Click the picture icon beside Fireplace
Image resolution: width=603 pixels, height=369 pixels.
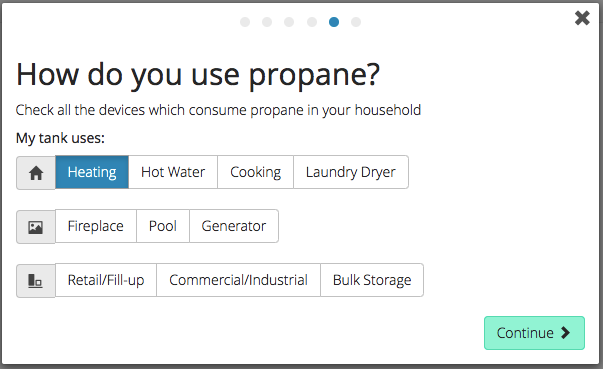click(36, 227)
